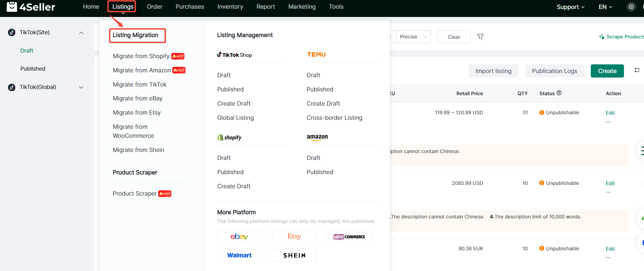Select the Walmart platform tile
Screen dimensions: 644x271
(239, 255)
